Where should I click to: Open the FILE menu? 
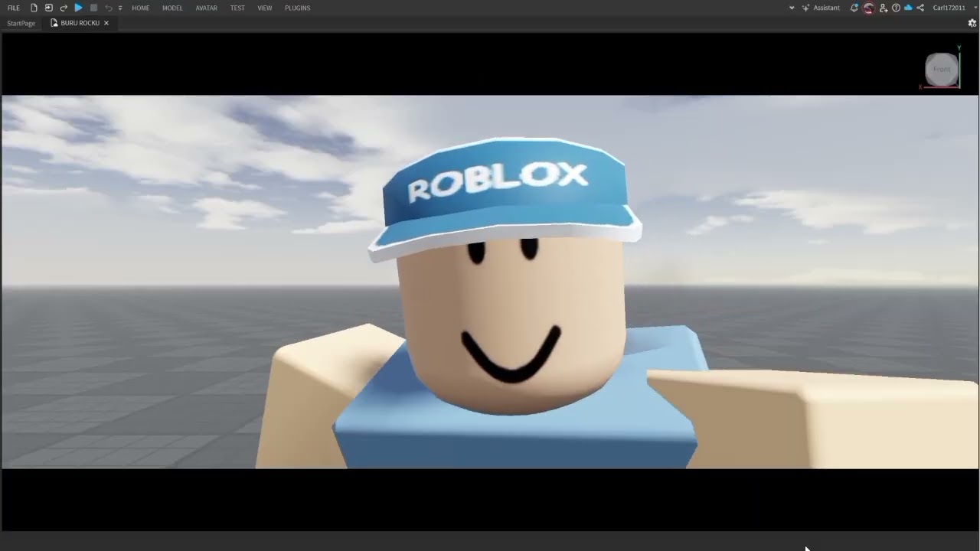click(x=14, y=8)
